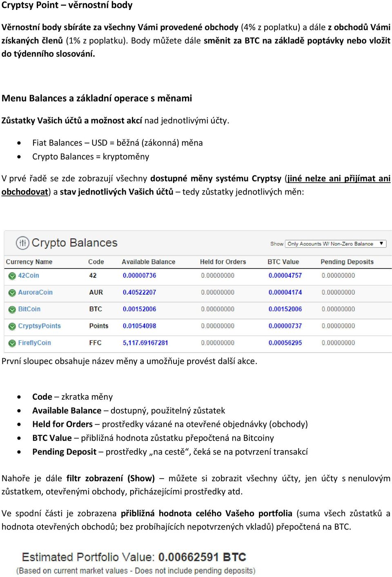Click the code Points cell

pos(99,326)
